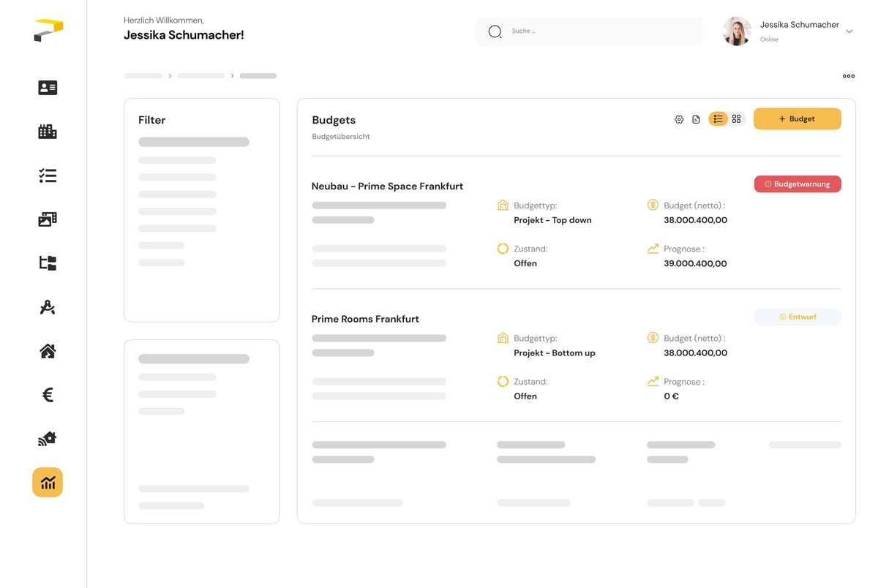Viewport: 878px width, 588px height.
Task: Open the euro finance sidebar icon
Action: [48, 395]
